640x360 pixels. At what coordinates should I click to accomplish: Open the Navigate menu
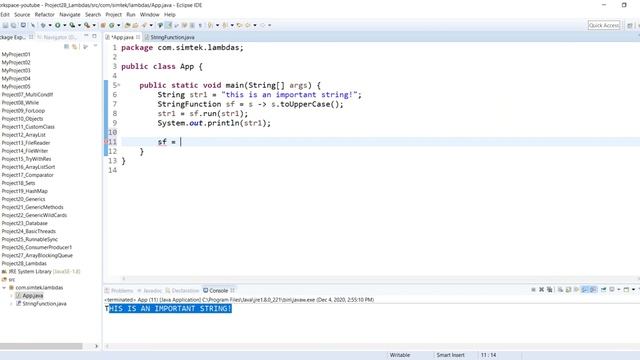(x=70, y=14)
